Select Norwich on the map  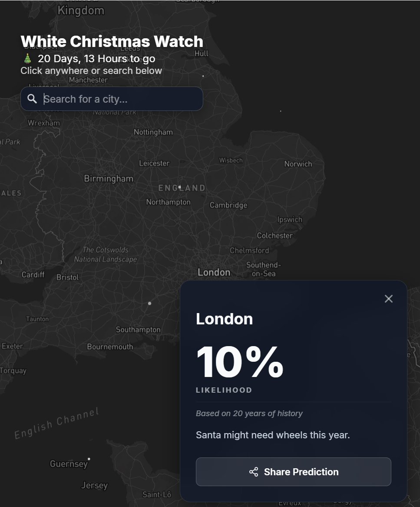(x=297, y=164)
